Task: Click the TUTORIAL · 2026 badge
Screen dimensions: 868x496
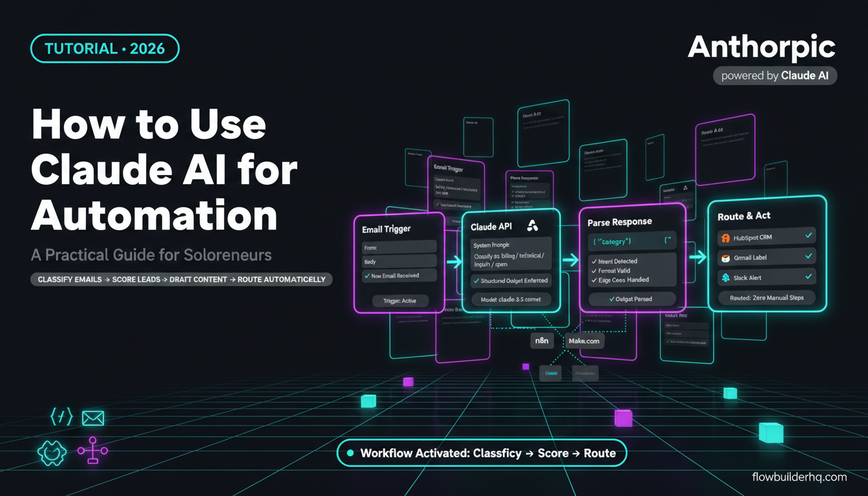Action: click(105, 48)
